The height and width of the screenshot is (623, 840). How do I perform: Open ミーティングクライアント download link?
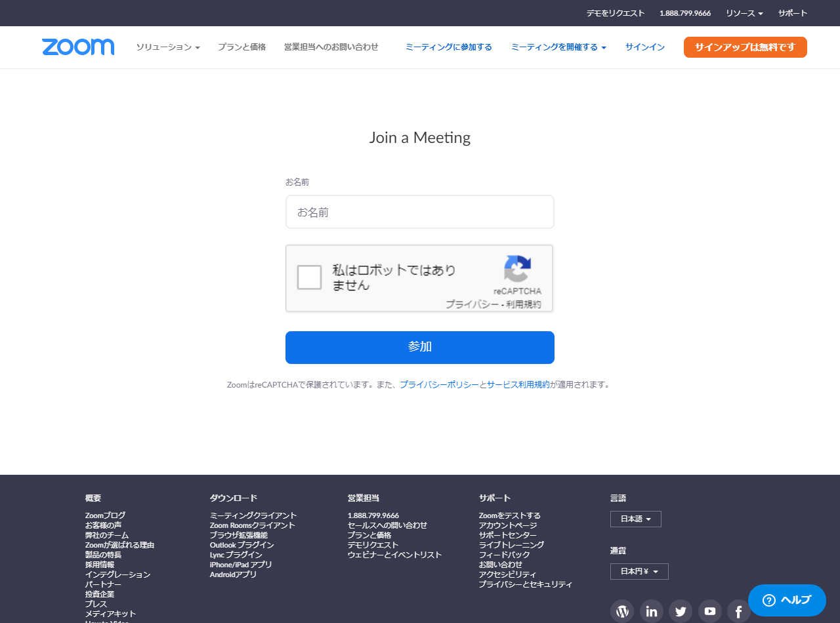pos(253,515)
